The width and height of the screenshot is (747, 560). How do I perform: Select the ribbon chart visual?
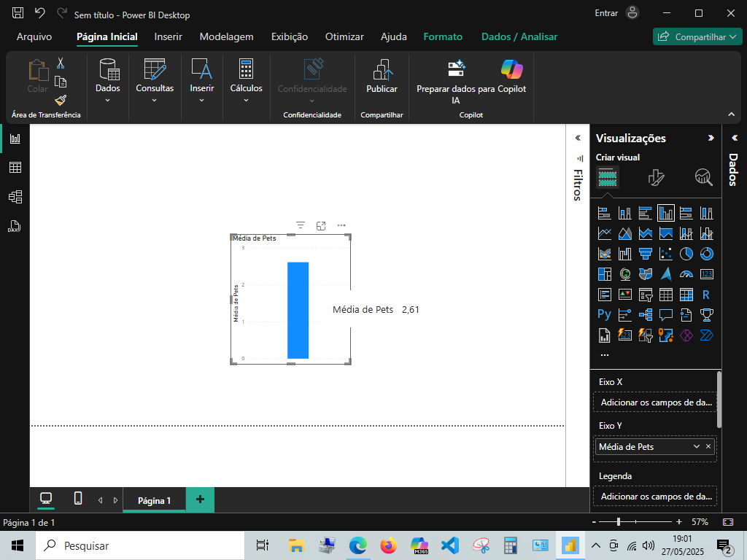(x=605, y=254)
